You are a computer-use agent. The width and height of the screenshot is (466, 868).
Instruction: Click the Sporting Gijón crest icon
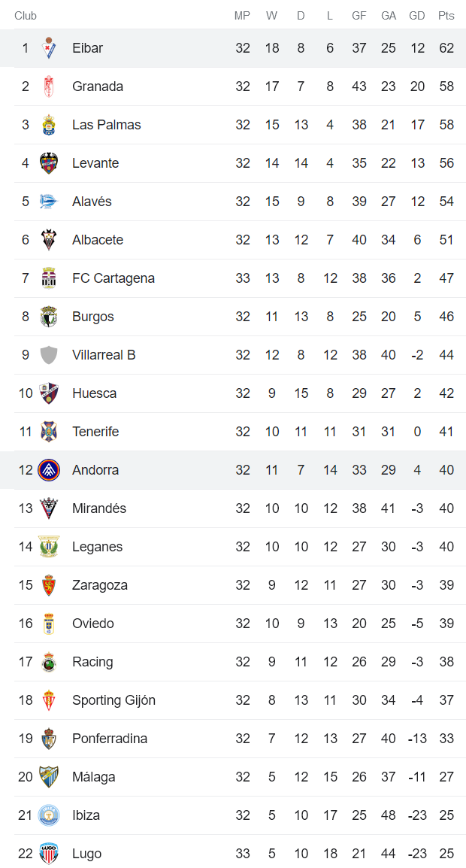(x=49, y=700)
